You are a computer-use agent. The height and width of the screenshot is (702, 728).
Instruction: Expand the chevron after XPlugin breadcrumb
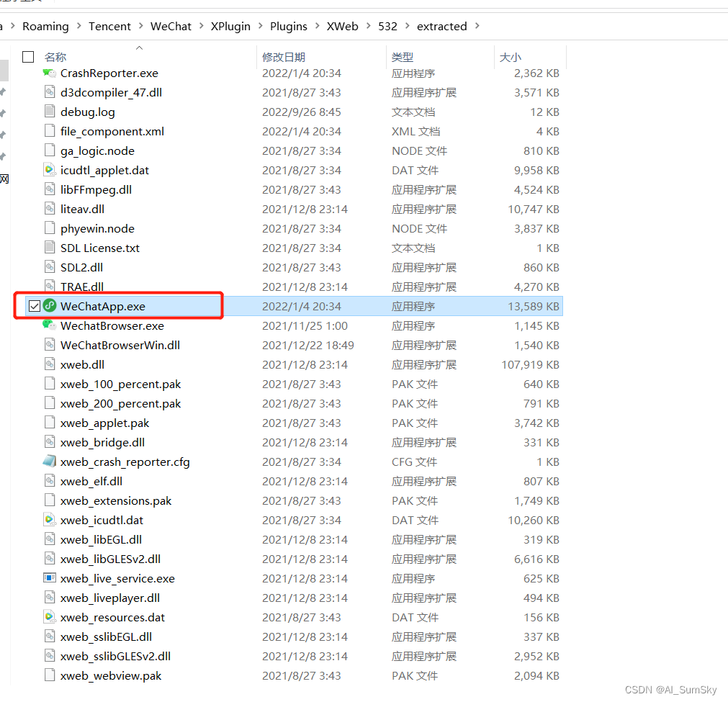(x=260, y=26)
